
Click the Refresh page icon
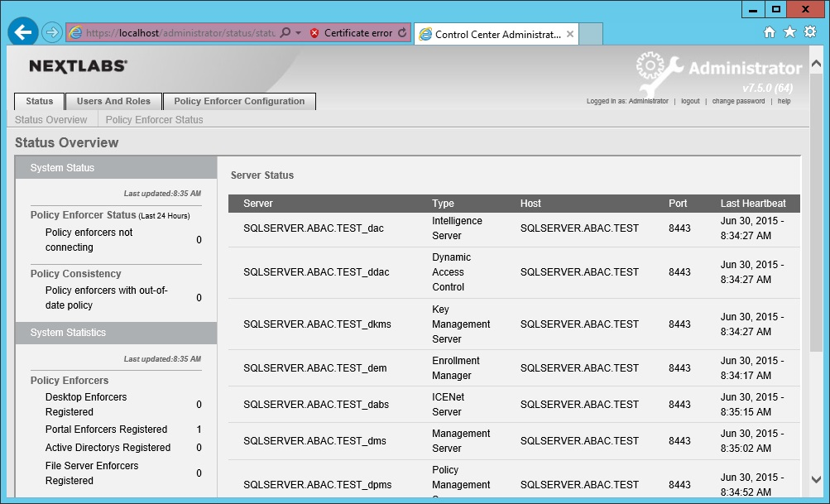[x=402, y=33]
